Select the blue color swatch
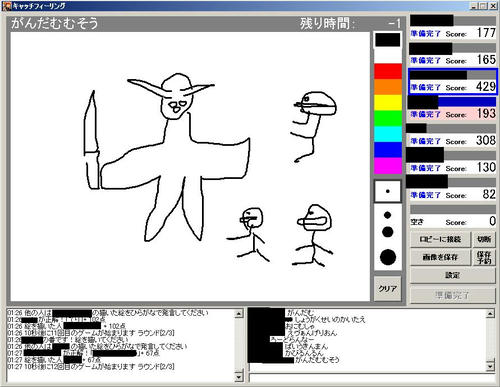Image resolution: width=500 pixels, height=387 pixels. point(388,150)
